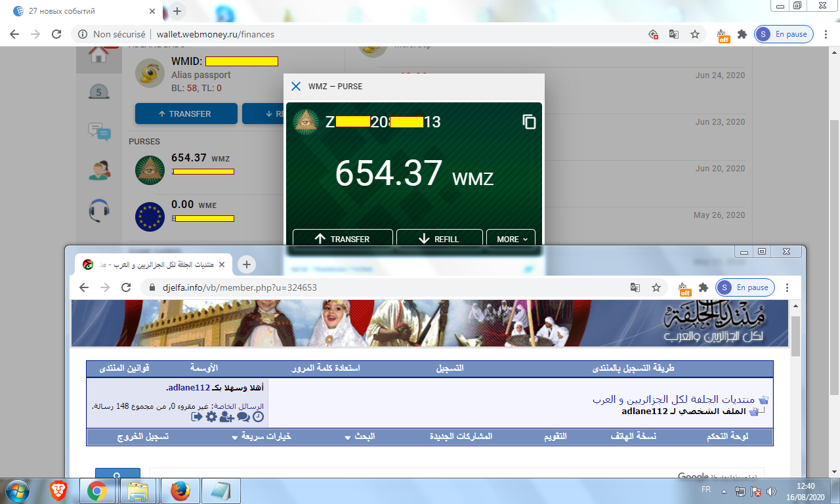Open الأوسمة in the forum menu

(x=204, y=368)
